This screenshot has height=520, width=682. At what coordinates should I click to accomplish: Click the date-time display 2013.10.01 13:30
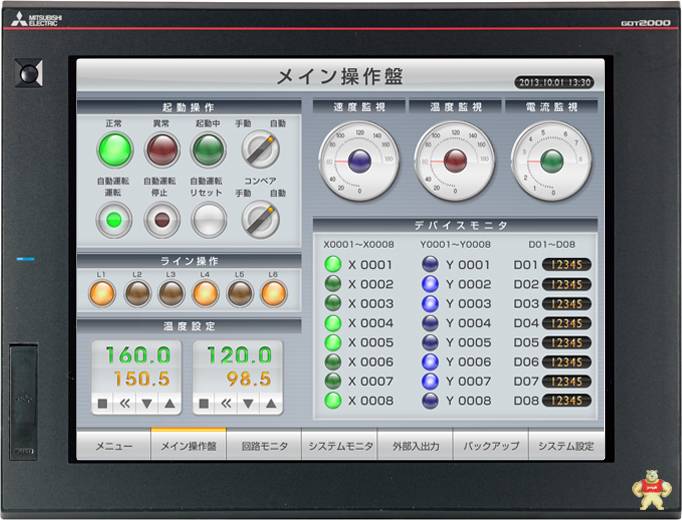tap(555, 83)
